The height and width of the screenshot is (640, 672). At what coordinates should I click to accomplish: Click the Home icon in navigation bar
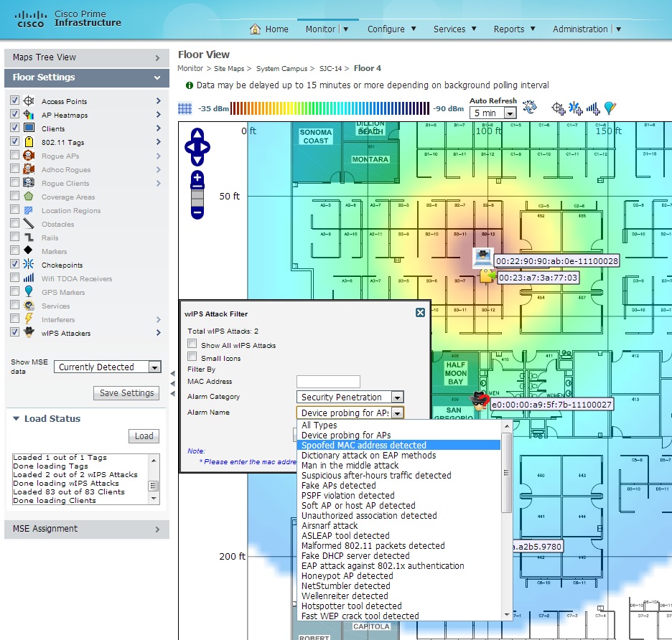(x=255, y=29)
